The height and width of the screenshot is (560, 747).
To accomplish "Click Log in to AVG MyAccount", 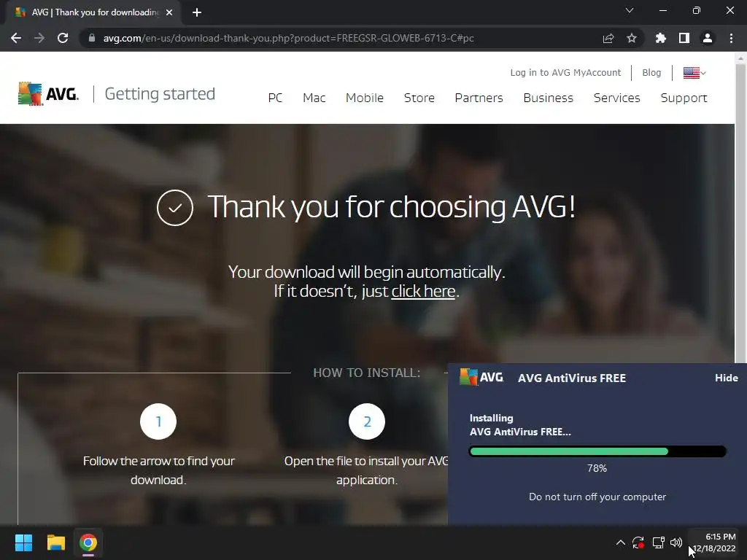I will tap(565, 72).
